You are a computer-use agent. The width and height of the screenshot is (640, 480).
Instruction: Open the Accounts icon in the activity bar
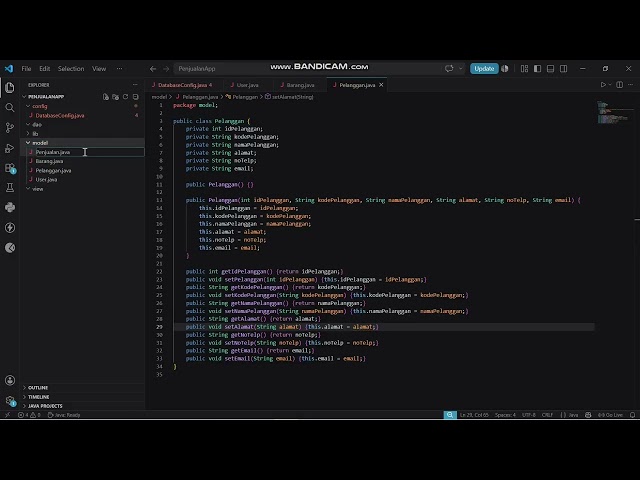coord(10,380)
